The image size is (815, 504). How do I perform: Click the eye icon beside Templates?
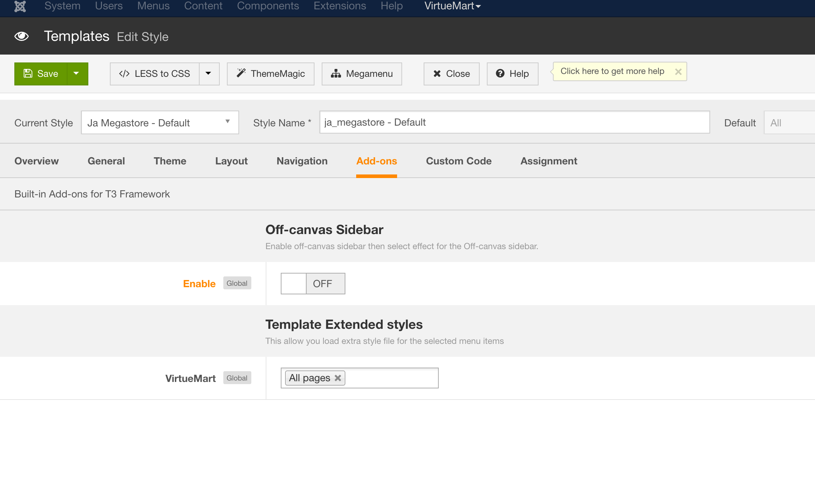(22, 36)
